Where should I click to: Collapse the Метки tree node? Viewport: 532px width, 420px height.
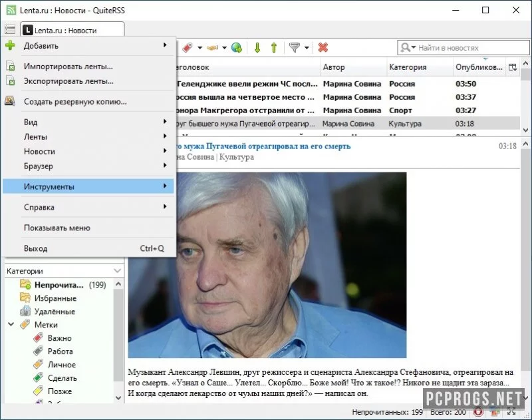pyautogui.click(x=11, y=324)
